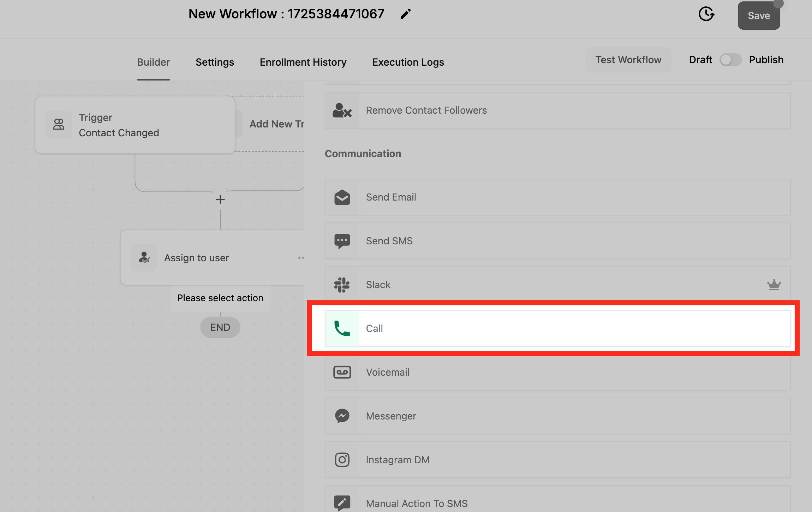
Task: Click the Slack logo icon
Action: coord(342,285)
